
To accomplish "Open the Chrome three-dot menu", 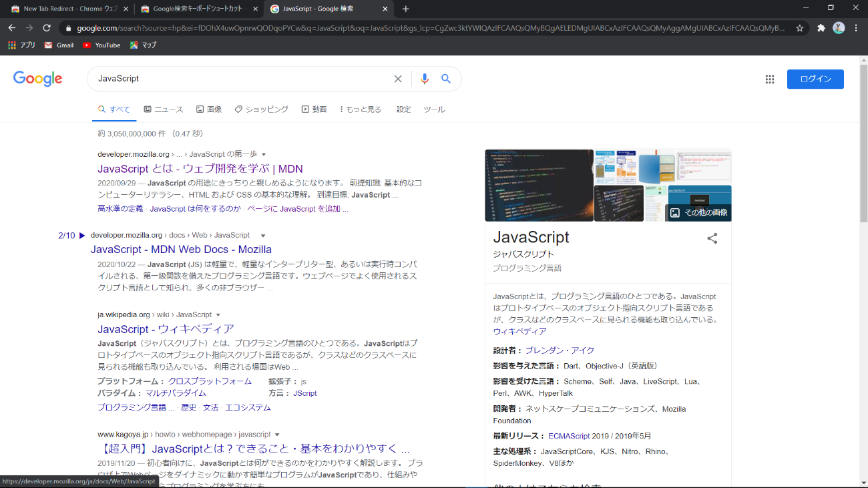I will 856,29.
